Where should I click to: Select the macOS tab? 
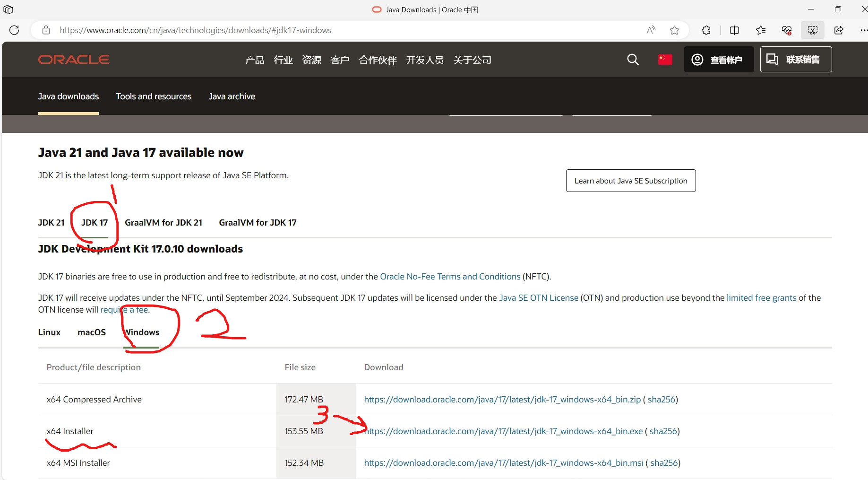[x=92, y=332]
